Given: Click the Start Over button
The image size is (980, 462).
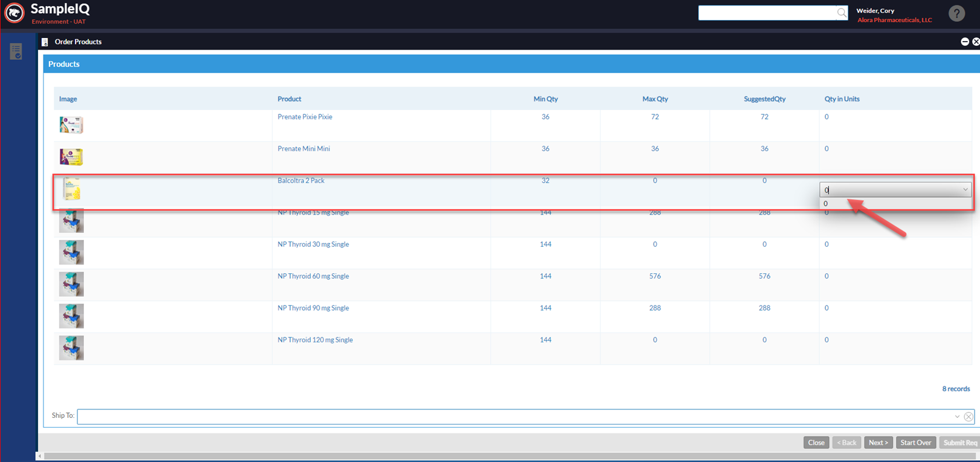Looking at the screenshot, I should click(916, 443).
